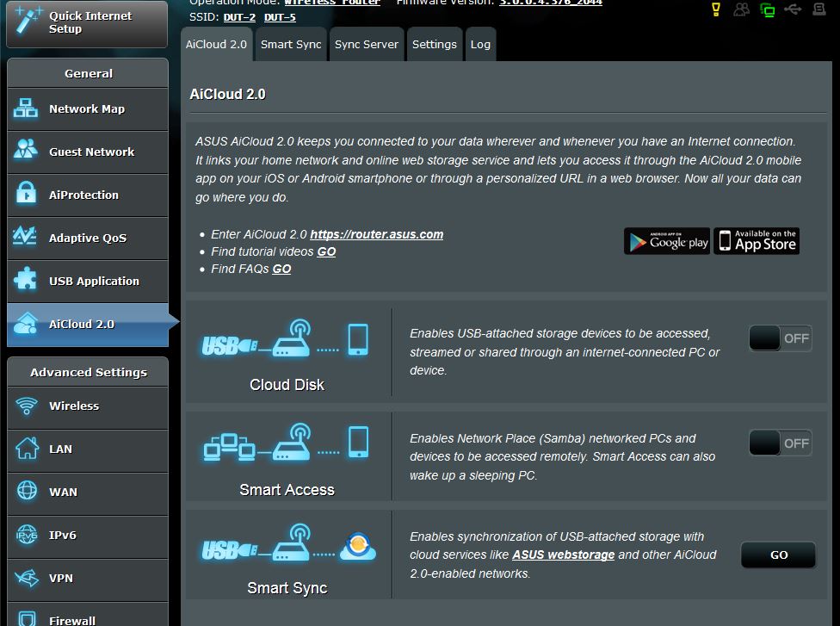View the Log tab
Image resolution: width=840 pixels, height=626 pixels.
(480, 45)
